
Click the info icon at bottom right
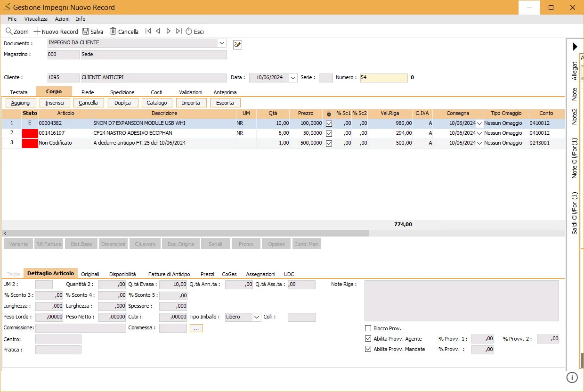[572, 377]
